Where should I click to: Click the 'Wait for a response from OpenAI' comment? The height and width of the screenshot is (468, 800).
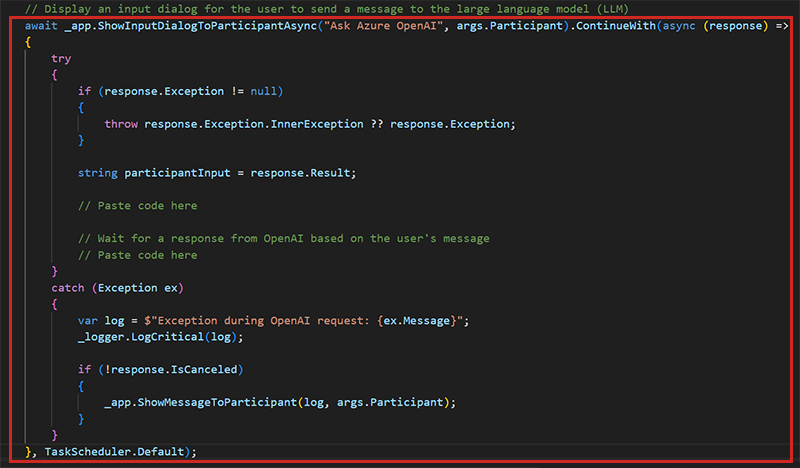(x=283, y=238)
